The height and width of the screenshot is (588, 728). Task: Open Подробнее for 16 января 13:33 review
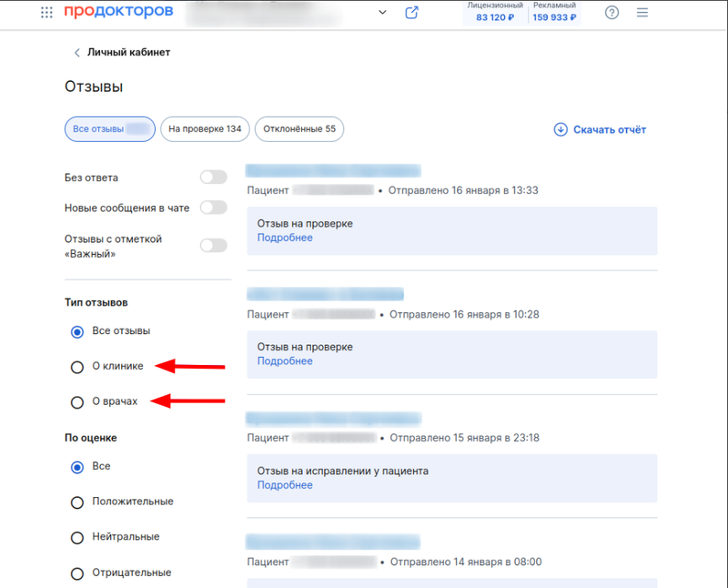[284, 238]
